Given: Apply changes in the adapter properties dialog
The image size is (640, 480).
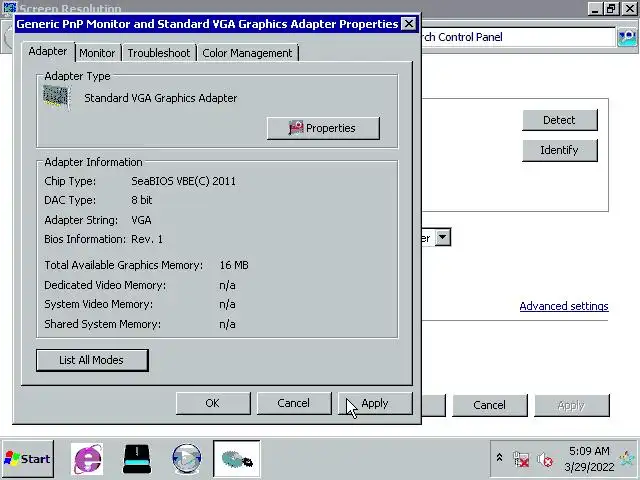Looking at the screenshot, I should point(375,403).
